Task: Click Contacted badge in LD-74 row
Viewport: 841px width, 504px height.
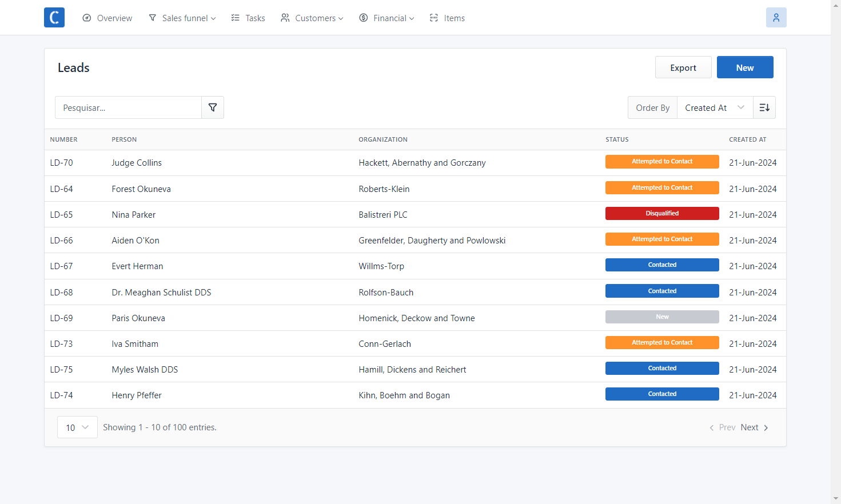Action: pos(662,394)
